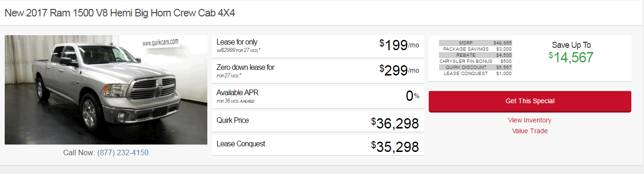Click the Available APR 0% row
This screenshot has height=174, width=644.
point(318,96)
